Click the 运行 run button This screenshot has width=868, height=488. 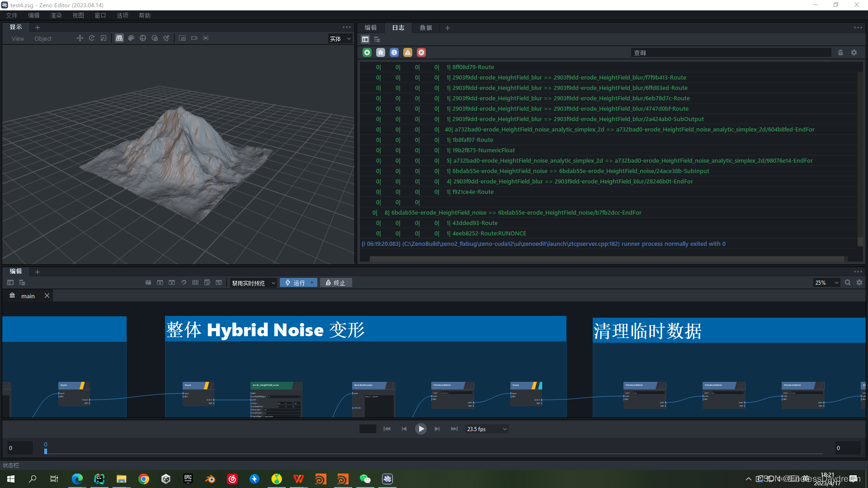pos(295,283)
